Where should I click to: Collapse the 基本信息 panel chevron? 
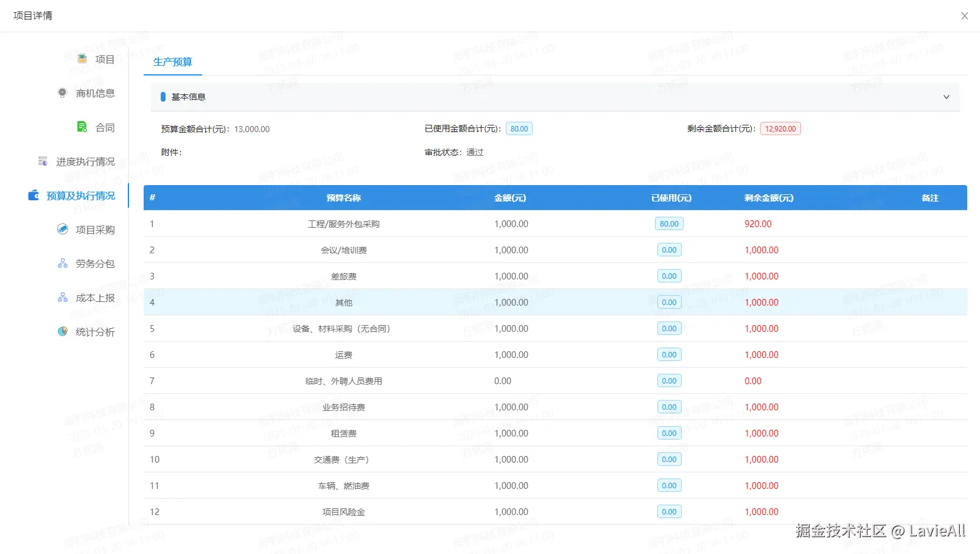pos(947,97)
